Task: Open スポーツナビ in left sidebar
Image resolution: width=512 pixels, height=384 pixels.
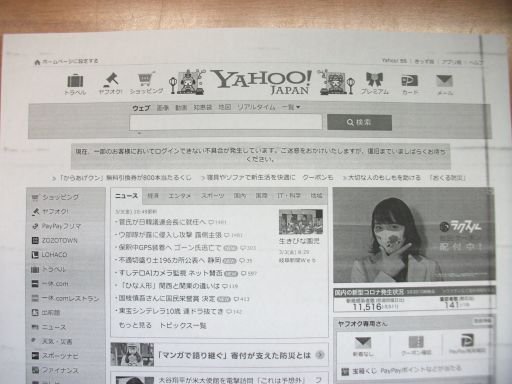Action: [x=55, y=356]
